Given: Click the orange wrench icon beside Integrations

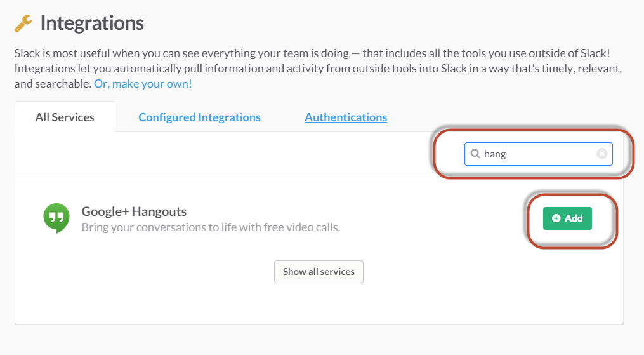Looking at the screenshot, I should point(23,24).
